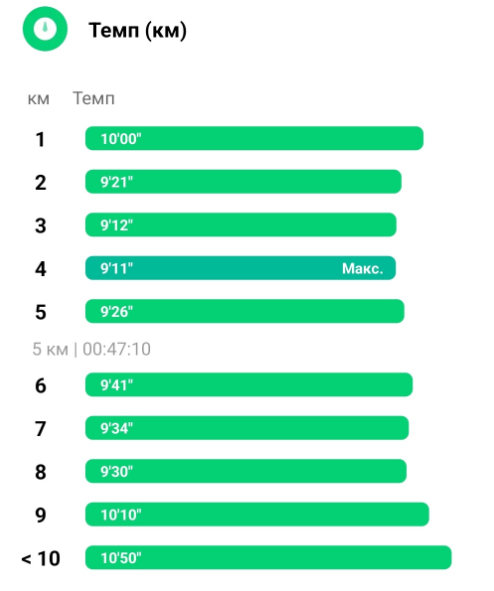
Task: Click the row number 1 label
Action: click(40, 139)
